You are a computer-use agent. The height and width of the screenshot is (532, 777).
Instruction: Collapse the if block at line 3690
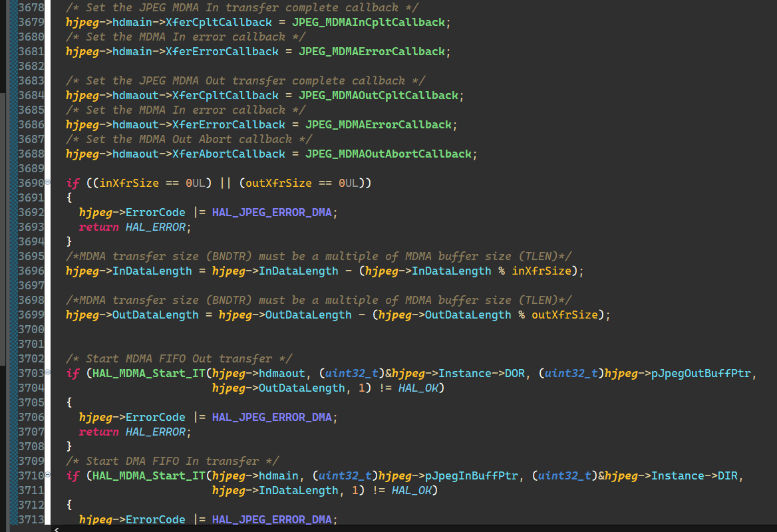pos(48,182)
